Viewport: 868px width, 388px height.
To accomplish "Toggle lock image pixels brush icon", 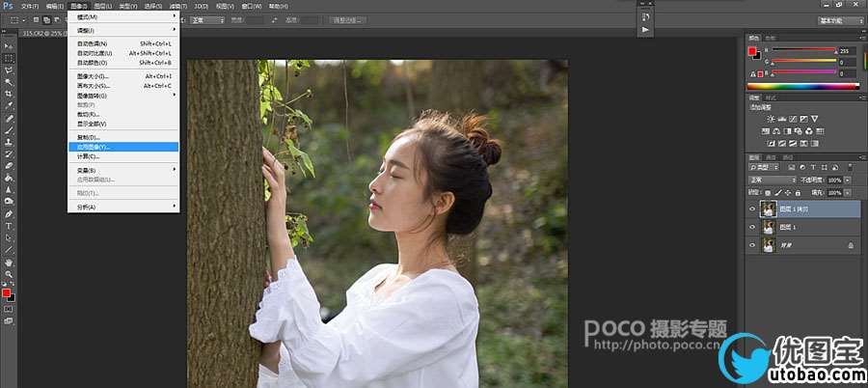I will pos(778,193).
